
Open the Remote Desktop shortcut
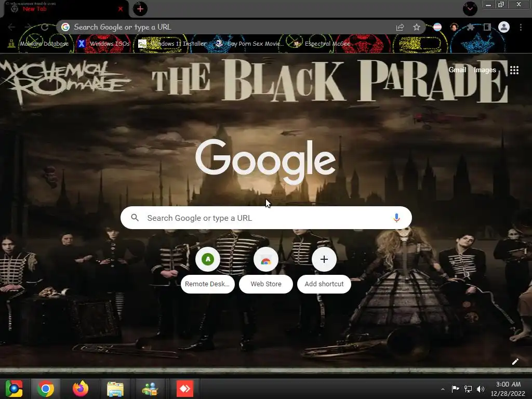(208, 271)
